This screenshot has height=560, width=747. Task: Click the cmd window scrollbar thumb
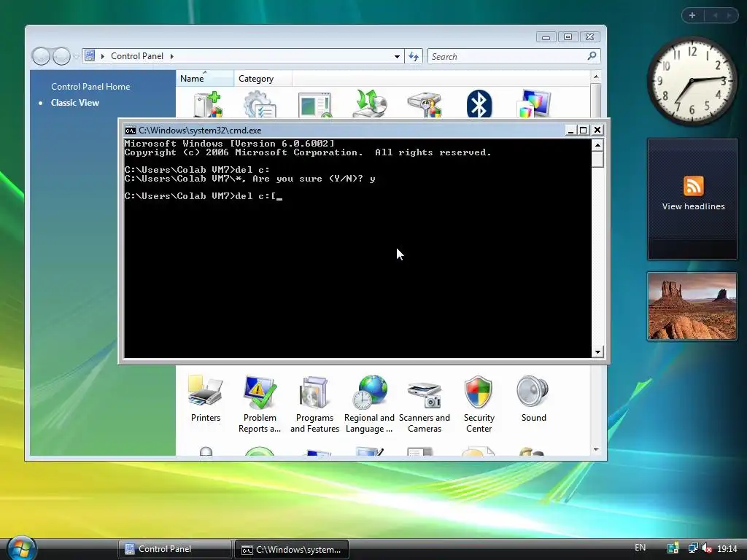pyautogui.click(x=597, y=159)
